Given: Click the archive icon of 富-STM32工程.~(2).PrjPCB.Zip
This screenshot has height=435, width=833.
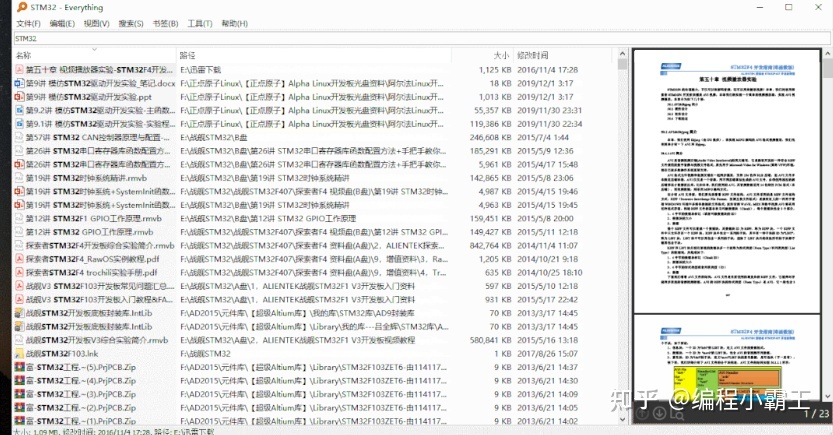Looking at the screenshot, I should (x=19, y=407).
